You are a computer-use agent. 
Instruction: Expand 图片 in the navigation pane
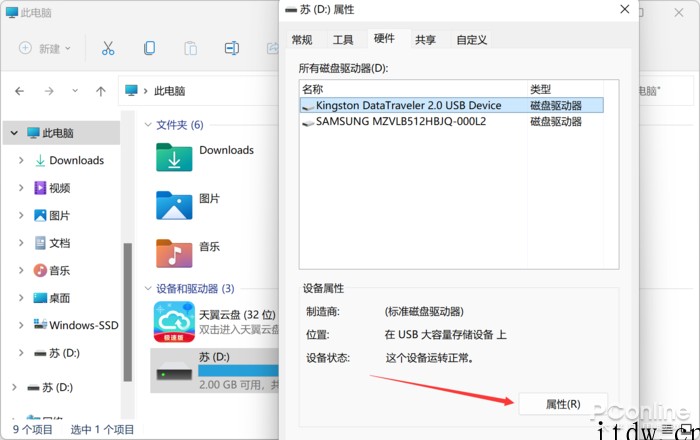coord(21,216)
